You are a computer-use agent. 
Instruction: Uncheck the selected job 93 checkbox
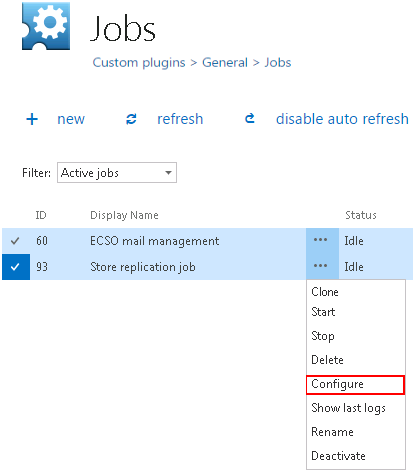coord(16,267)
